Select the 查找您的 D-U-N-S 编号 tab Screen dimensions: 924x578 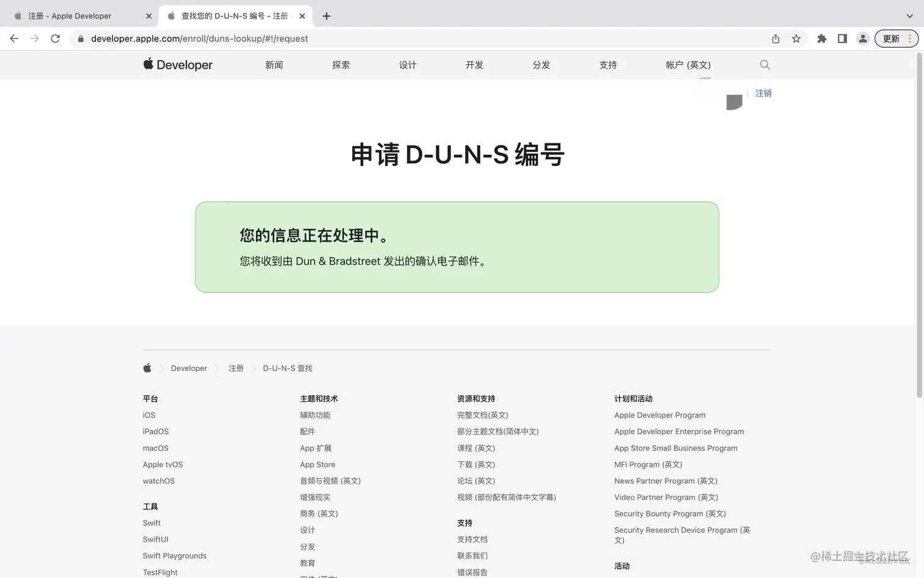(235, 16)
